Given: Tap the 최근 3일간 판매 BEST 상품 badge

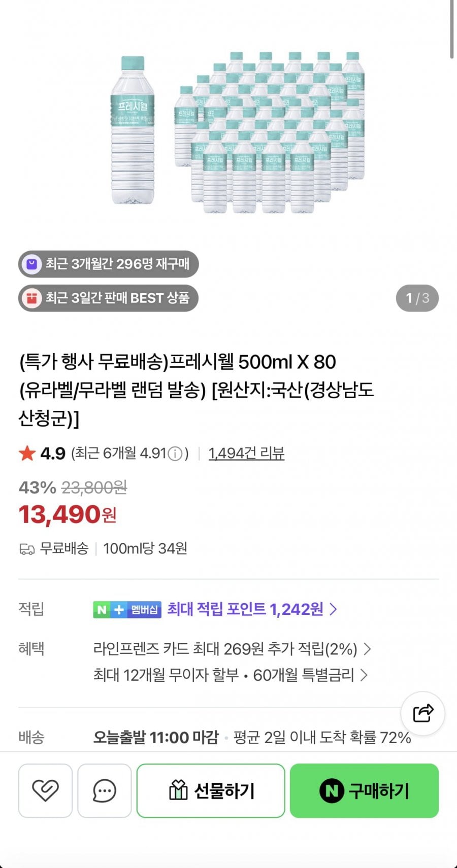Looking at the screenshot, I should click(x=109, y=298).
